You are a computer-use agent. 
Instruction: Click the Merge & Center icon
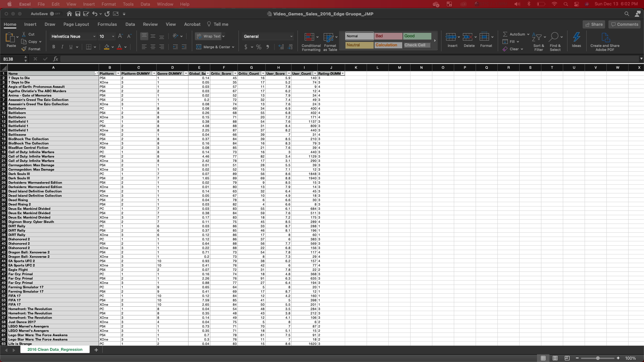point(199,47)
